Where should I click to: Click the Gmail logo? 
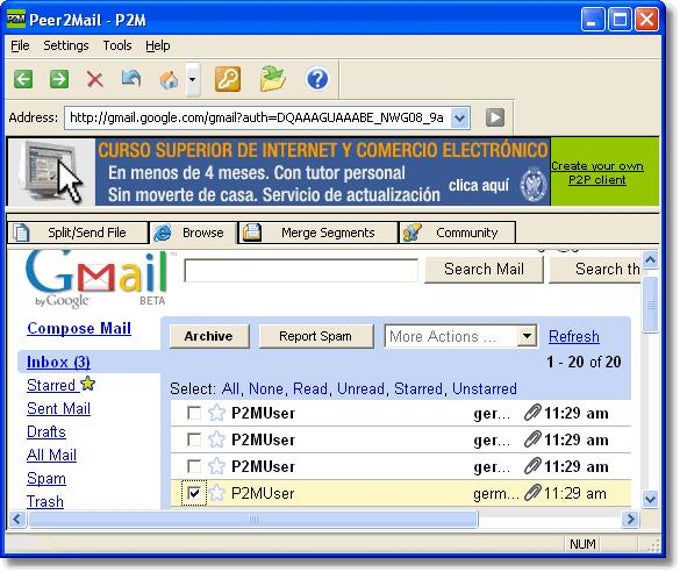click(x=97, y=279)
